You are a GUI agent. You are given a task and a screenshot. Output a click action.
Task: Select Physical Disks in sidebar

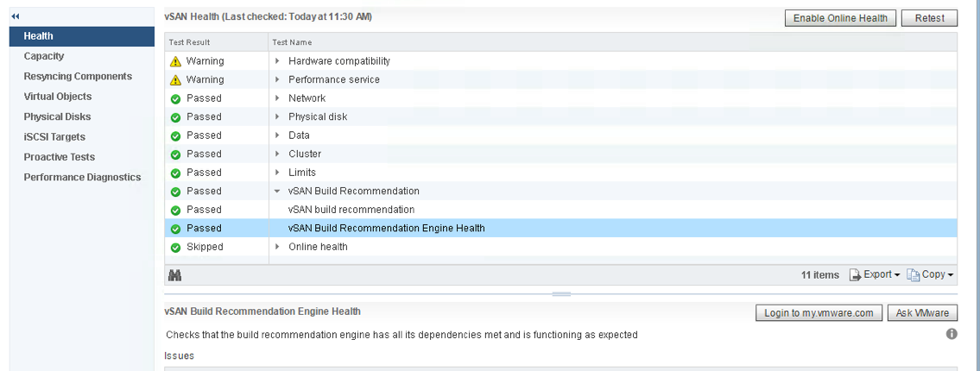point(57,116)
